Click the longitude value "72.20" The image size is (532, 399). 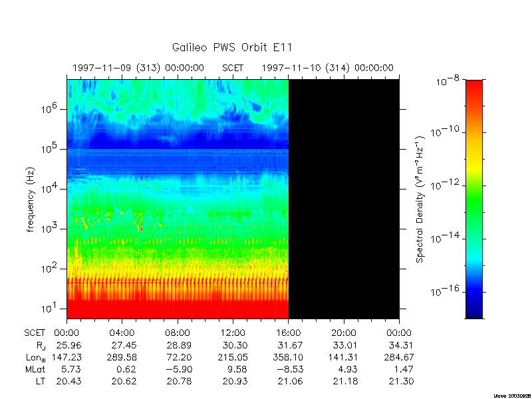179,357
